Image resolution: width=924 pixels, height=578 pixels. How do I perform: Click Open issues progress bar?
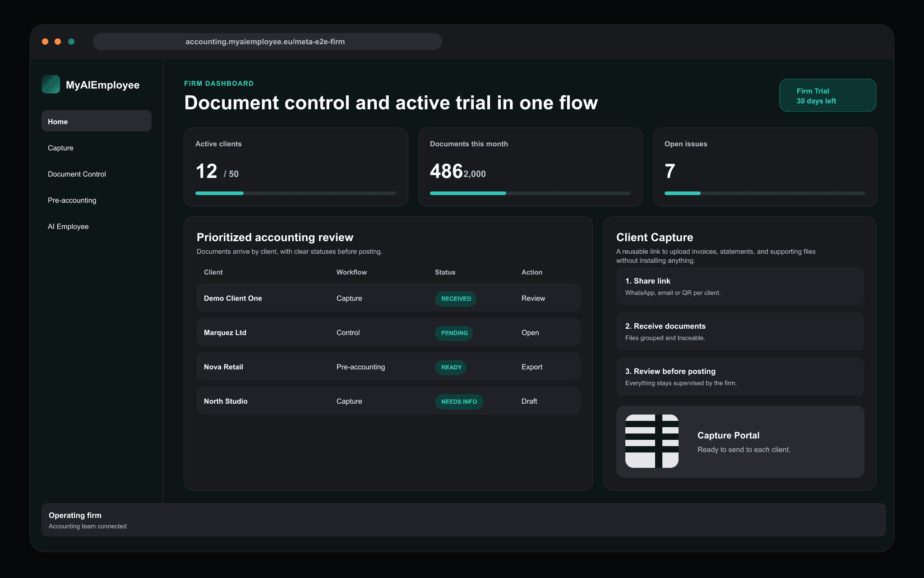tap(765, 193)
